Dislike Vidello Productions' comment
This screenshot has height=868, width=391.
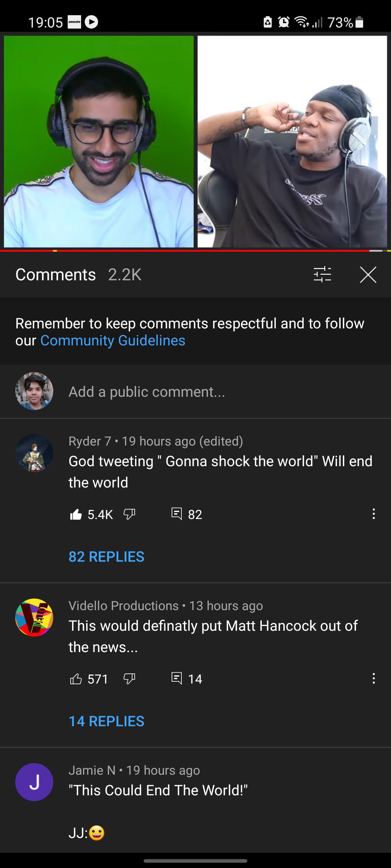click(129, 679)
